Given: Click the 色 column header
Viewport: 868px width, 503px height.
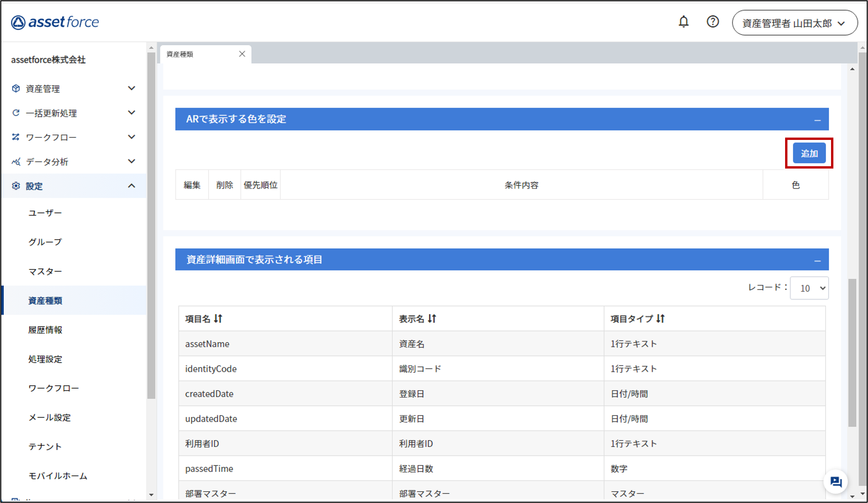Looking at the screenshot, I should pos(796,185).
